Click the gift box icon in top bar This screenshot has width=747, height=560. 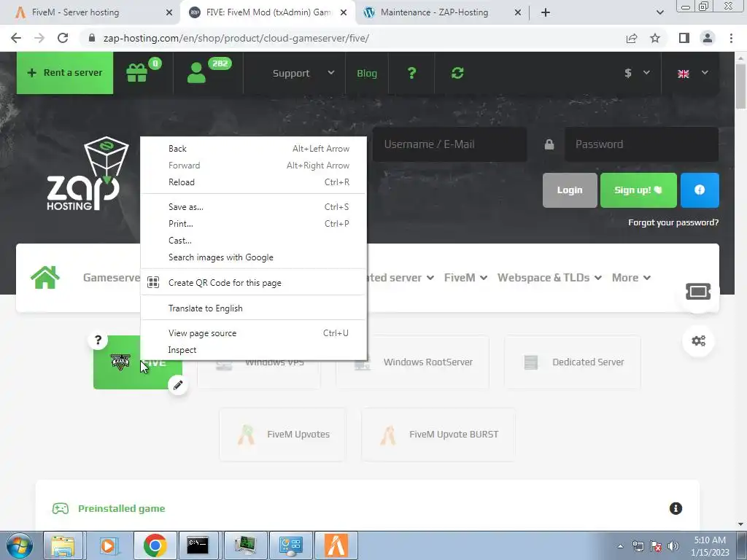pos(136,73)
